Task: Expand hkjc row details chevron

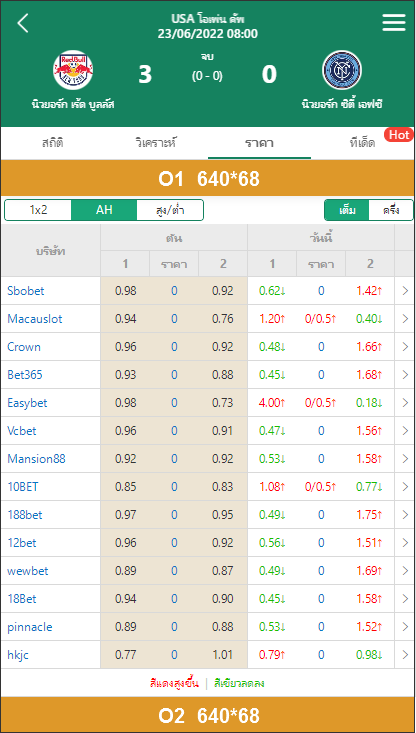Action: (x=405, y=655)
